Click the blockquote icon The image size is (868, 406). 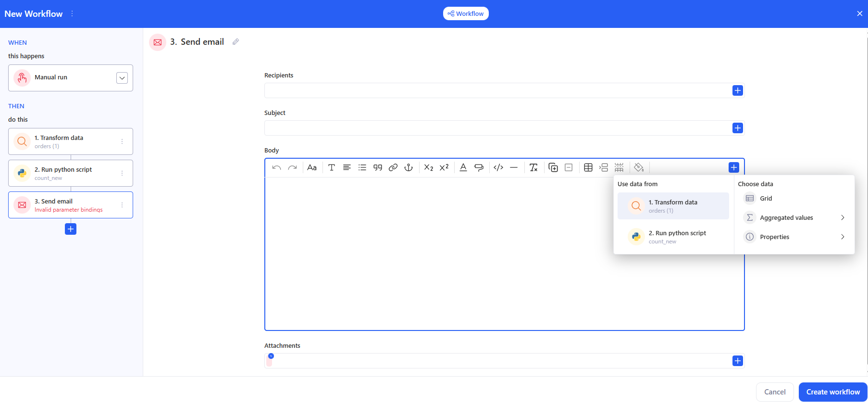[x=378, y=167]
